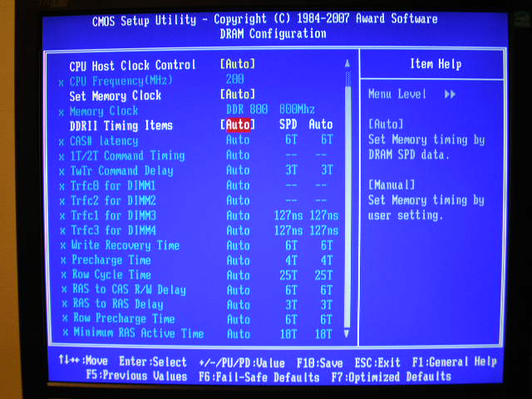Click Auto column header beside SPD
The width and height of the screenshot is (532, 399).
(321, 124)
